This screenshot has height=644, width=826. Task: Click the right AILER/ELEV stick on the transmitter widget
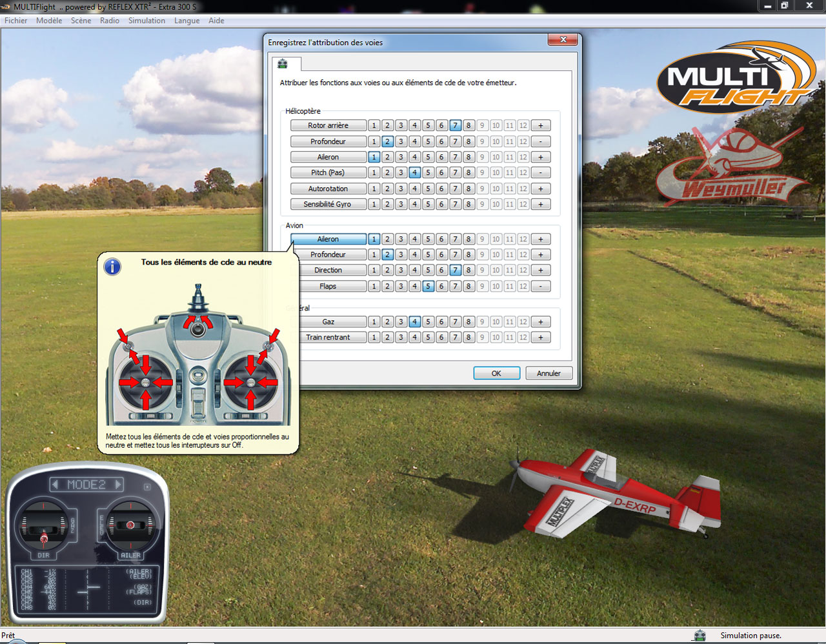pos(130,525)
